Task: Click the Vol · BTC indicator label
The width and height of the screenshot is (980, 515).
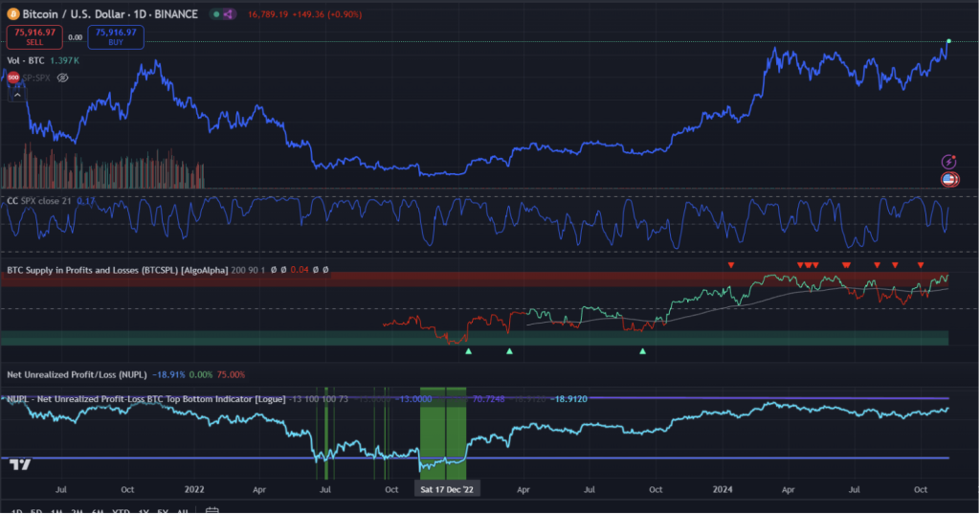Action: (27, 60)
